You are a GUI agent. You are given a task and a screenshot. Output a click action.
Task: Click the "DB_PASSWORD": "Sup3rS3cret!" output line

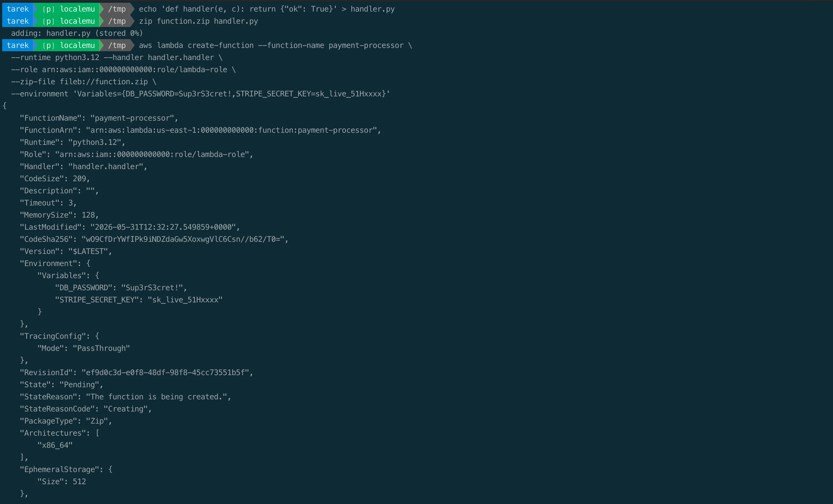click(x=121, y=288)
